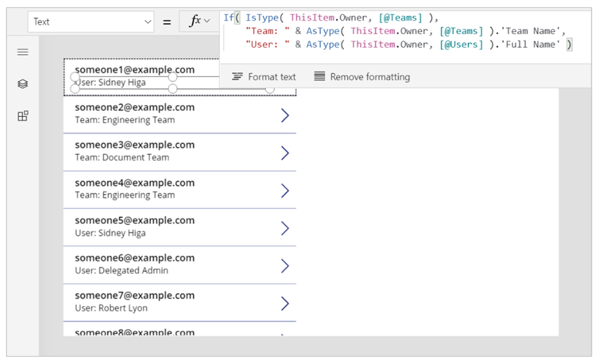Select the 'User: Delegated Admin' label
This screenshot has height=364, width=601.
click(x=122, y=270)
